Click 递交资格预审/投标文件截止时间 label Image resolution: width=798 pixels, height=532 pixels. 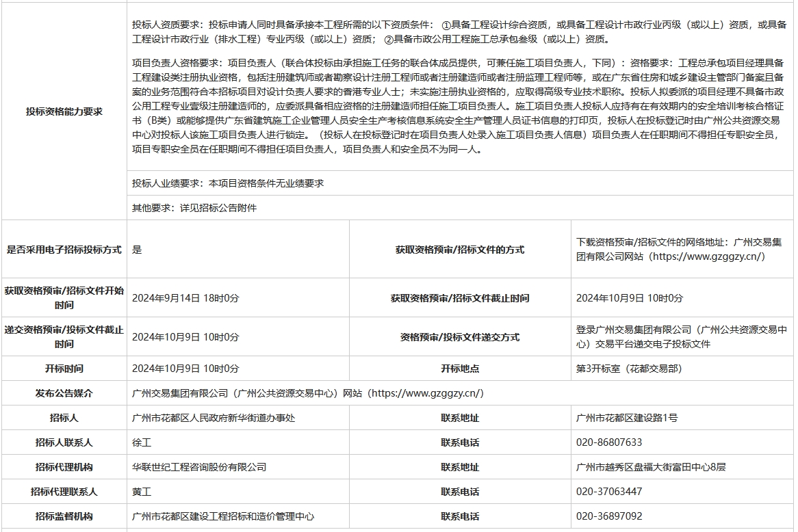click(x=64, y=336)
